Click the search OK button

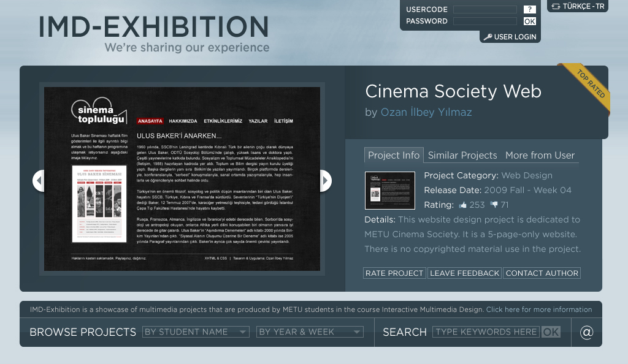551,332
